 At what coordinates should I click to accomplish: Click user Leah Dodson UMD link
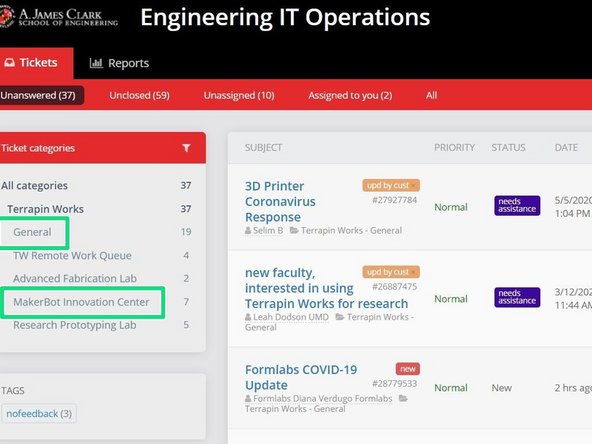pyautogui.click(x=291, y=317)
